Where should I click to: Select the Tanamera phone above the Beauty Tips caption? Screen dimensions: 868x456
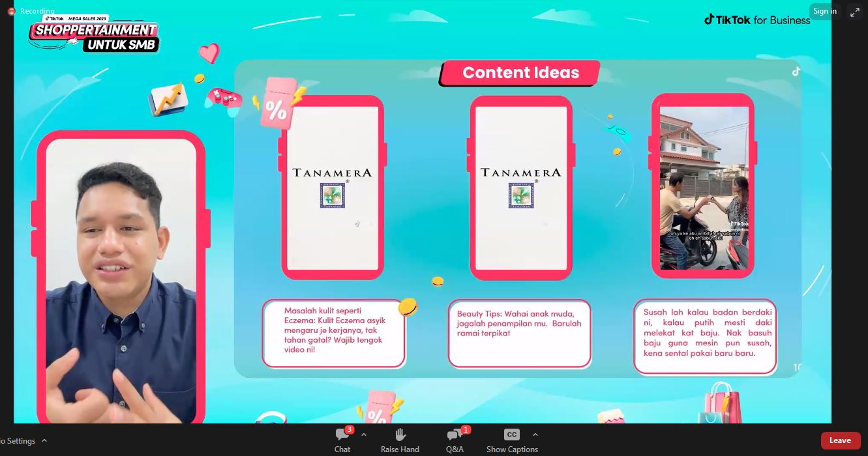[520, 188]
